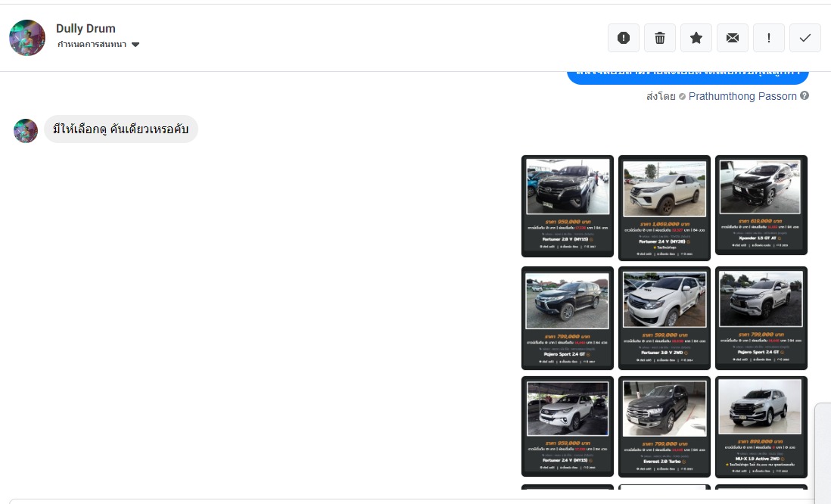Image resolution: width=831 pixels, height=504 pixels.
Task: Mark conversation done with checkmark icon
Action: 805,38
